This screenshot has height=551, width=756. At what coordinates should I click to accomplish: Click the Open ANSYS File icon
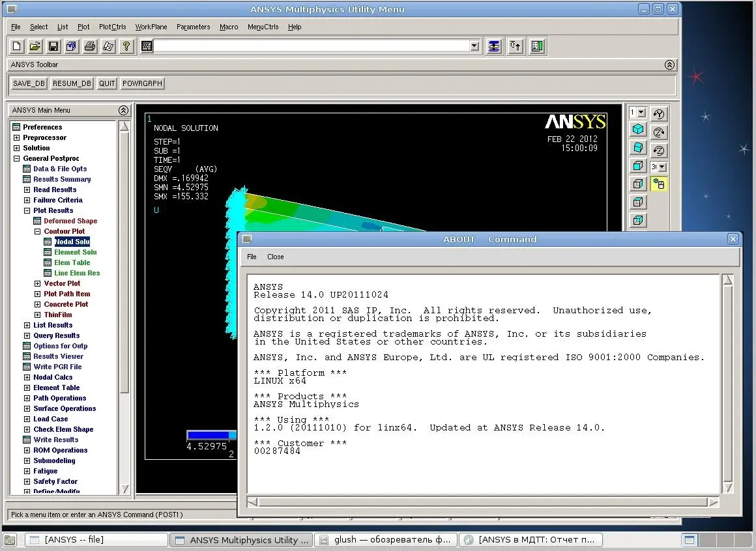35,46
